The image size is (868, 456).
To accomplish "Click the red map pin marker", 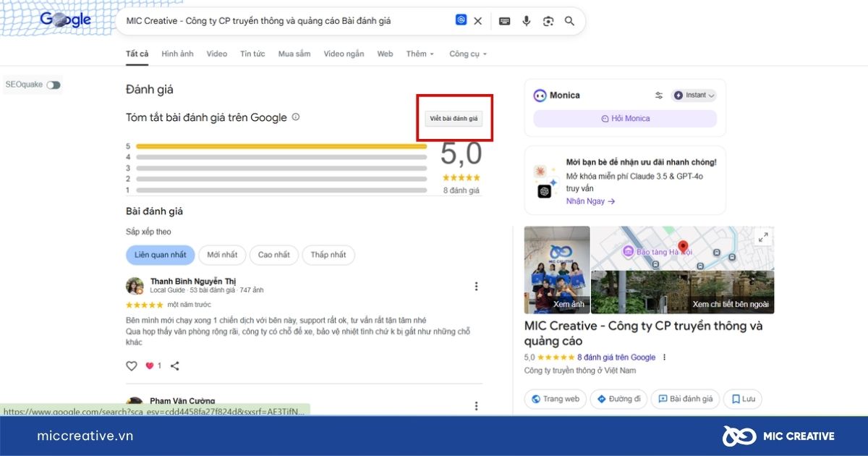I will coord(683,248).
